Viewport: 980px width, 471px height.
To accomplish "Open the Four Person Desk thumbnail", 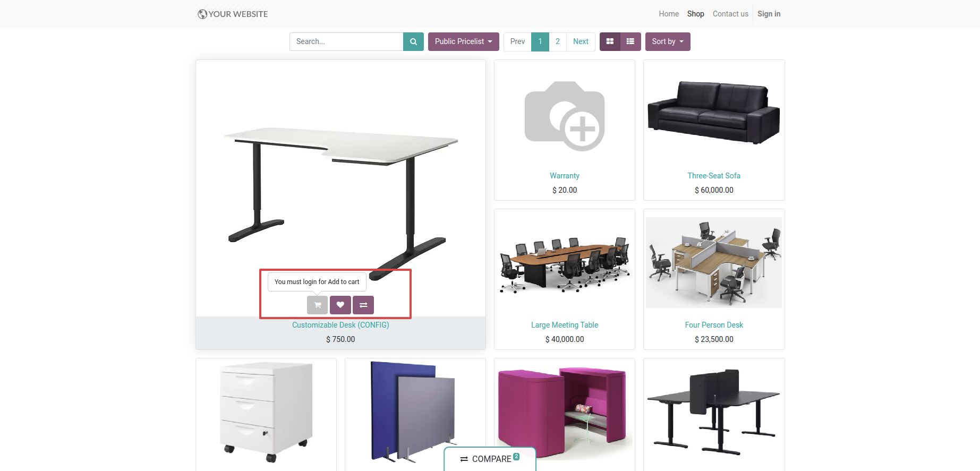I will pyautogui.click(x=714, y=262).
